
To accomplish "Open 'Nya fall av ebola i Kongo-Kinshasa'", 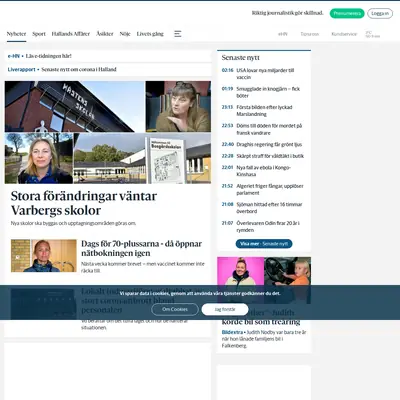I will pos(263,171).
